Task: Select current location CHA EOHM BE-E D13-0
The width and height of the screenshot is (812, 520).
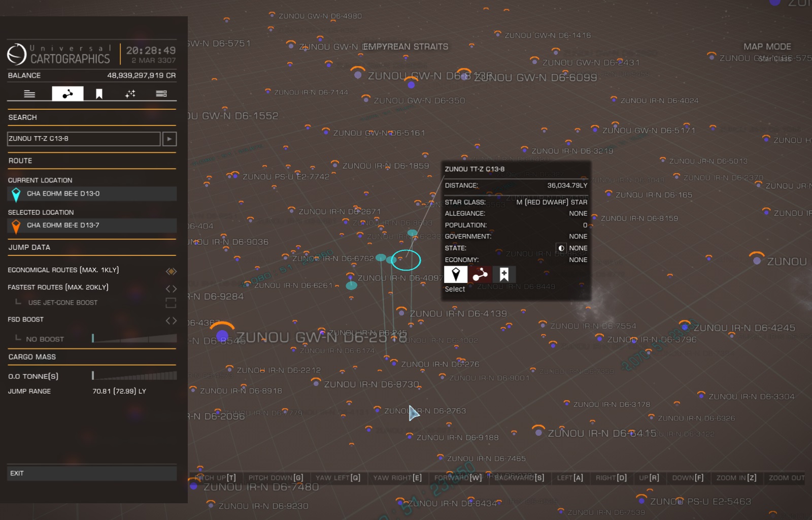Action: point(92,193)
